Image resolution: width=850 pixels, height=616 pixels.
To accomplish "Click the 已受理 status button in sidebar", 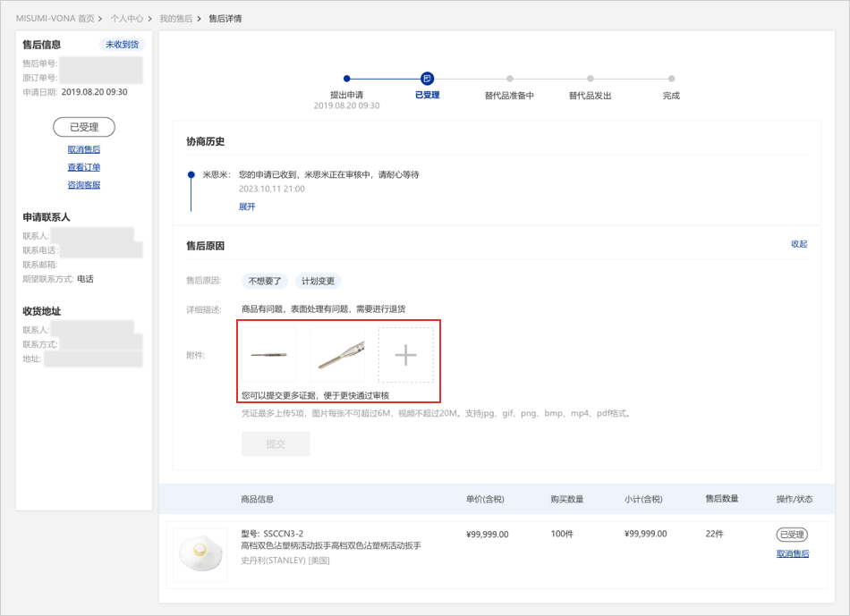I will [84, 127].
